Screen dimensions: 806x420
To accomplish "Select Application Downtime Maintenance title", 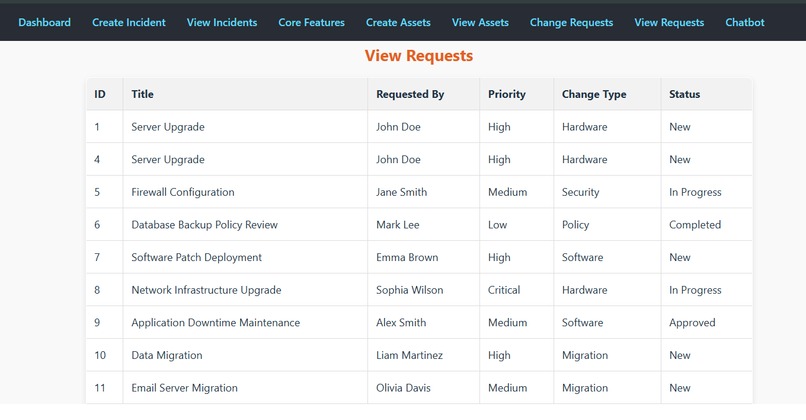I will [x=215, y=323].
